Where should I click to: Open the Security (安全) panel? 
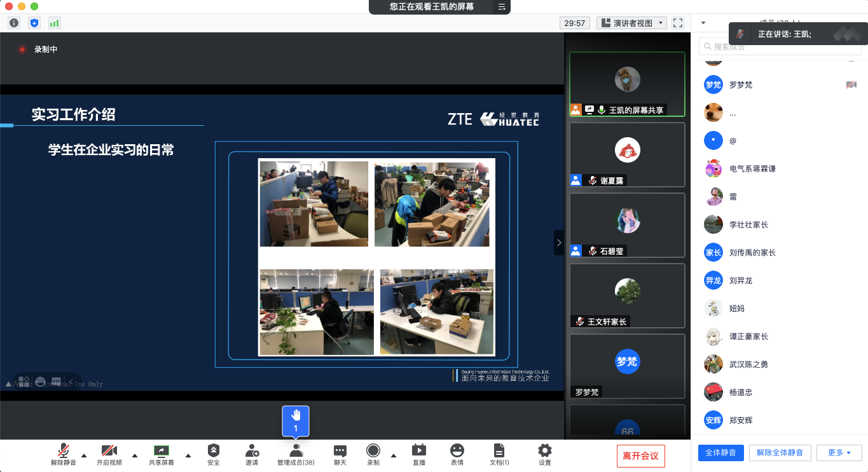click(x=214, y=454)
